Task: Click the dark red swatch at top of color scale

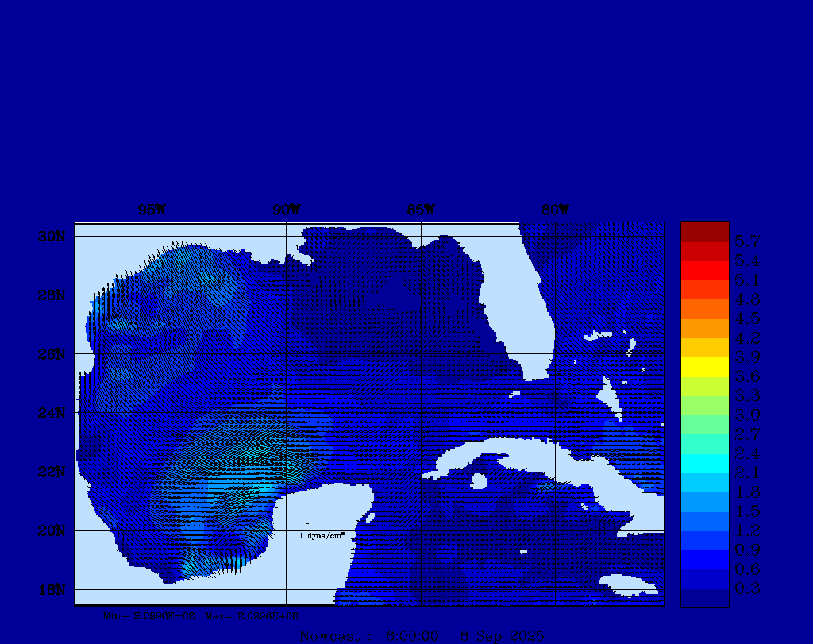Action: (x=704, y=232)
